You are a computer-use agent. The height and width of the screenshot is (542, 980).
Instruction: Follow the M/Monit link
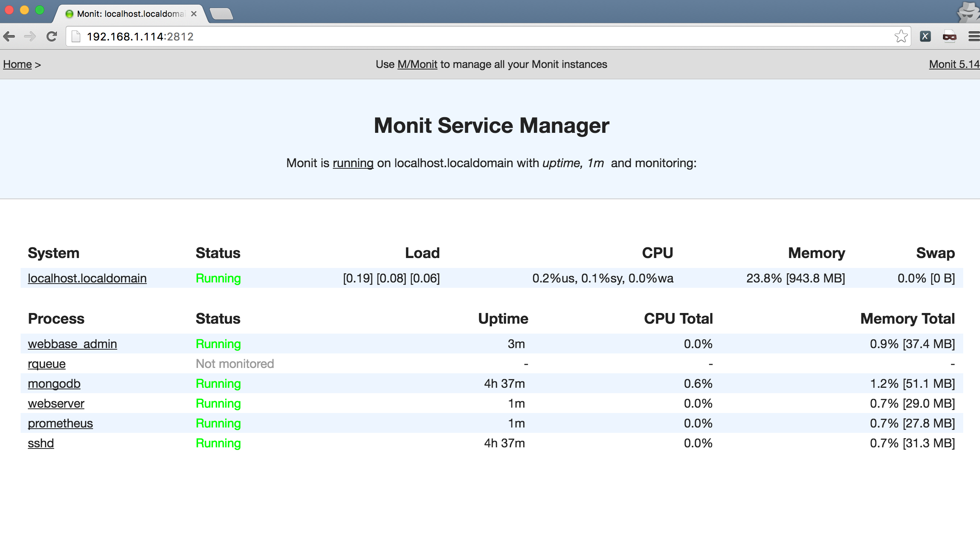point(417,64)
